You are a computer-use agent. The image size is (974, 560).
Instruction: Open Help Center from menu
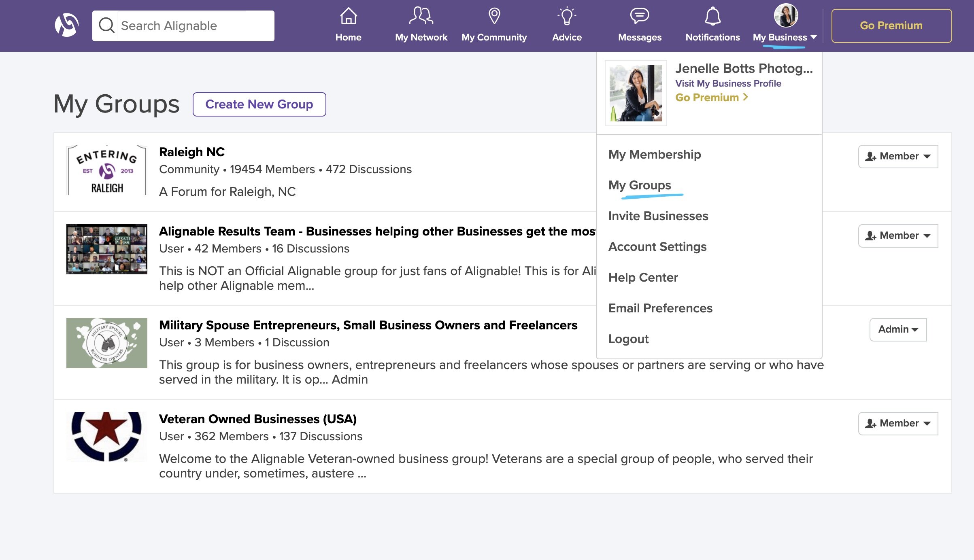tap(643, 277)
